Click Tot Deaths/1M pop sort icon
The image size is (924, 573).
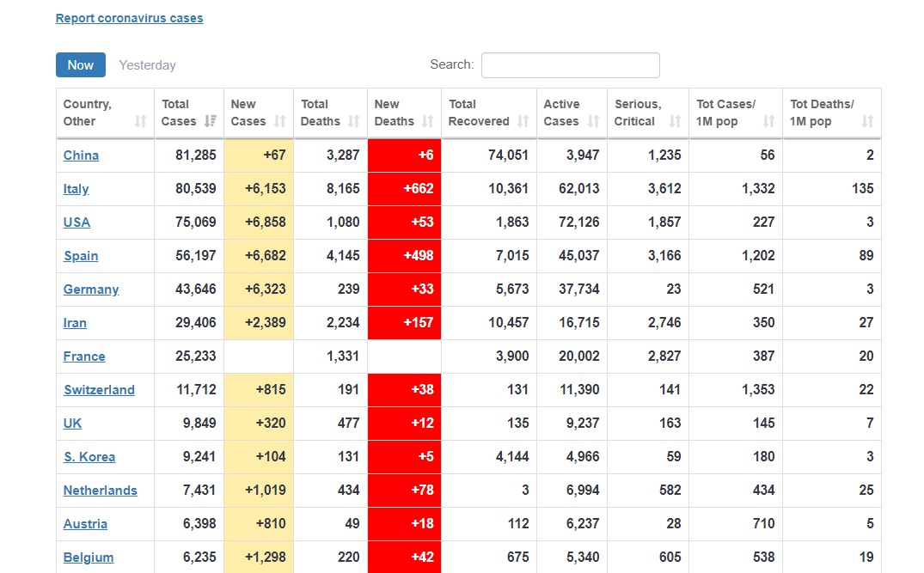(867, 121)
